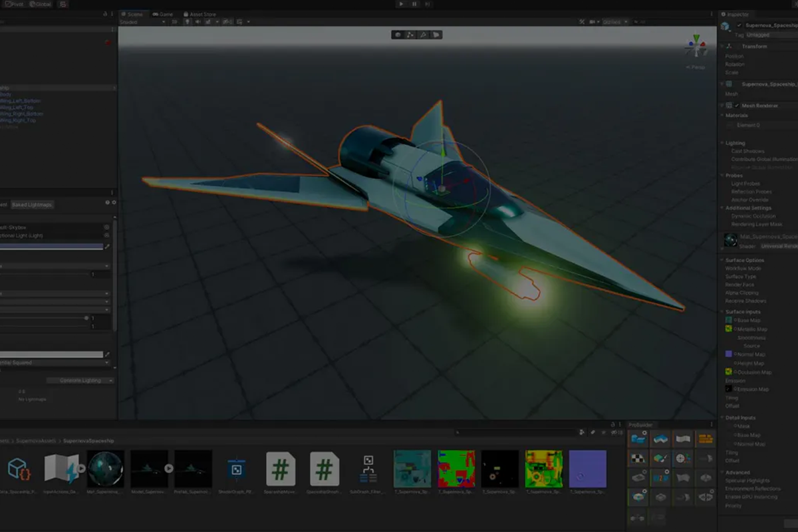
Task: Start Play mode with the Play button
Action: coord(401,4)
